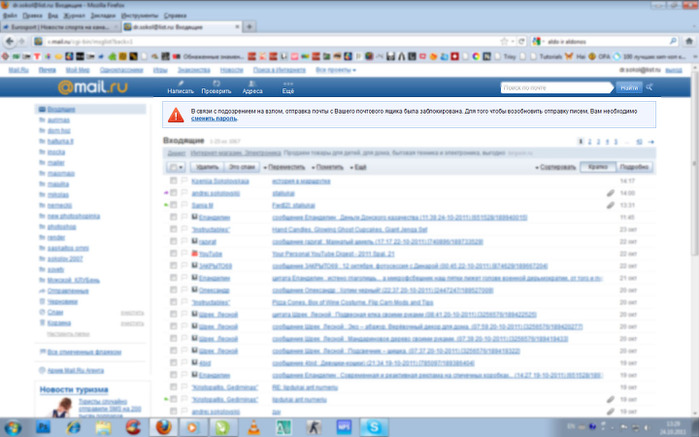Open Skype from the taskbar

tap(374, 427)
